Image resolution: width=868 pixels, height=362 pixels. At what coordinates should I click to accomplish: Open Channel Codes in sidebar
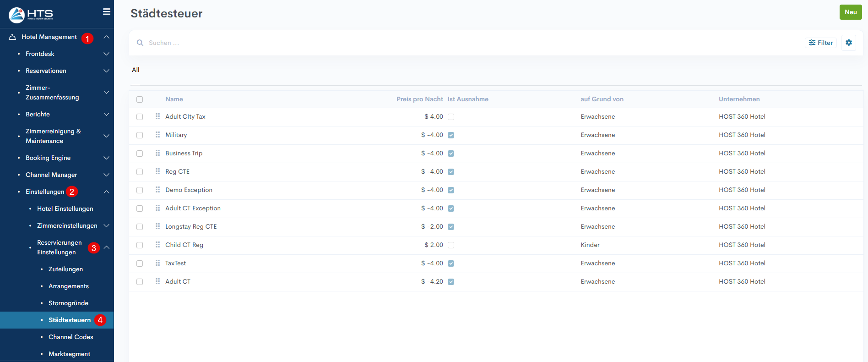pos(71,337)
